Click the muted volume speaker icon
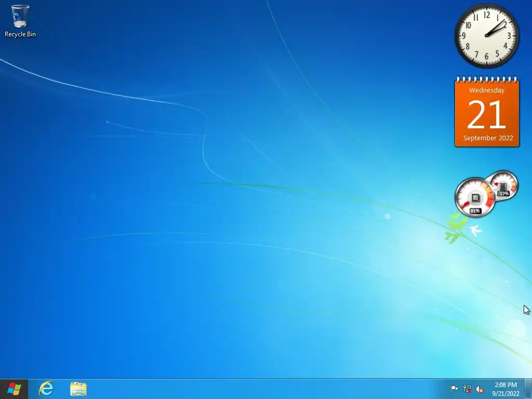This screenshot has width=532, height=399. tap(480, 389)
